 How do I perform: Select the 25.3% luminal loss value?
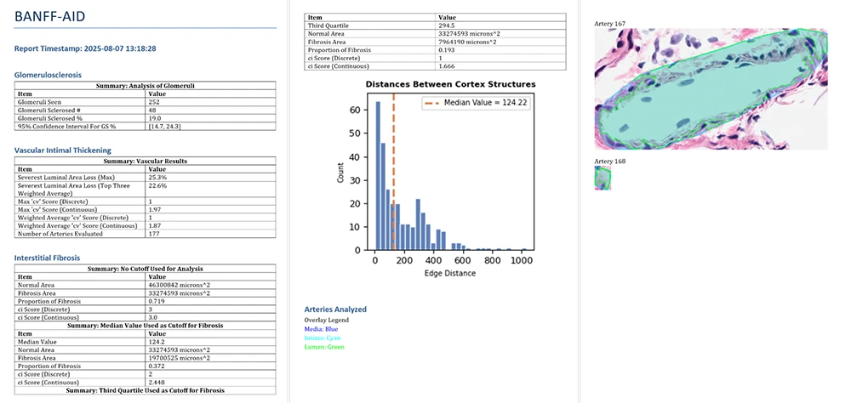(x=157, y=178)
